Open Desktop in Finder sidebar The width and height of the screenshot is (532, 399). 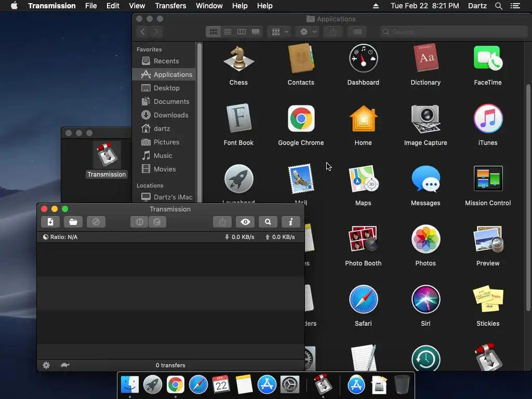[164, 88]
